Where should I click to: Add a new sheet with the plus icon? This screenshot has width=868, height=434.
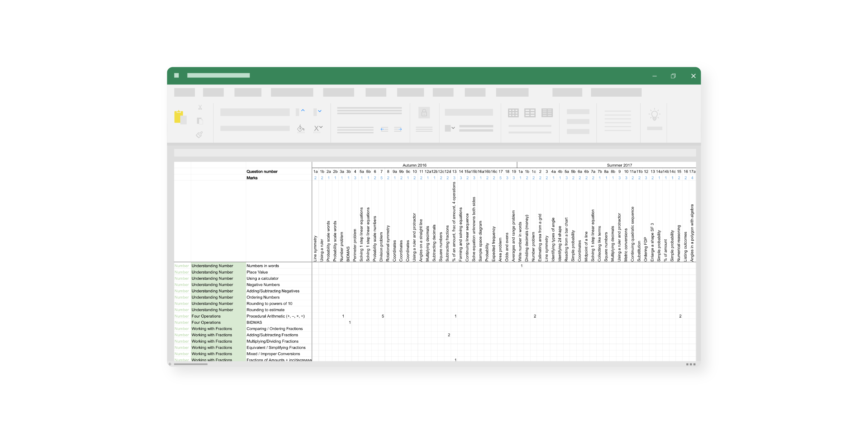point(170,364)
